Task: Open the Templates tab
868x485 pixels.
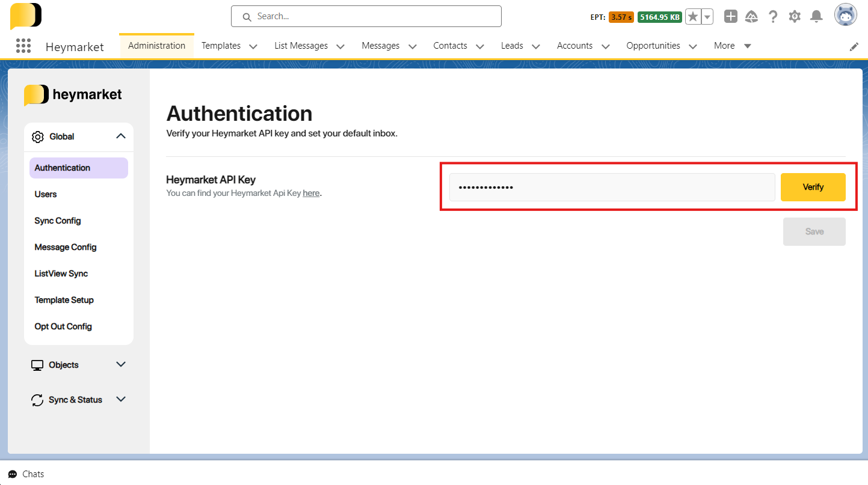Action: coord(221,46)
